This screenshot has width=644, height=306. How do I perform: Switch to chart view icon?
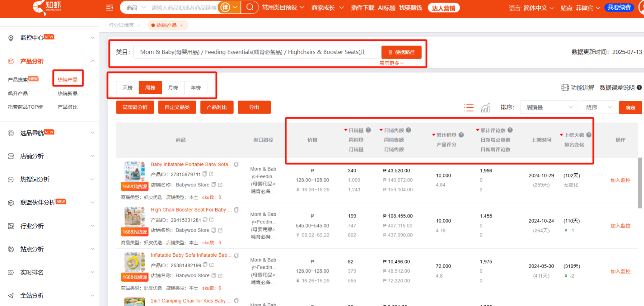pos(485,108)
